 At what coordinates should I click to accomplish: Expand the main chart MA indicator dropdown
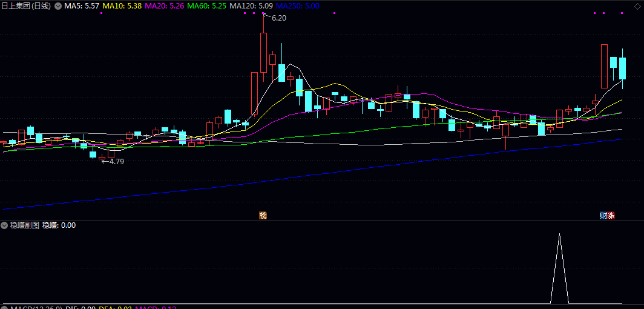tap(58, 5)
